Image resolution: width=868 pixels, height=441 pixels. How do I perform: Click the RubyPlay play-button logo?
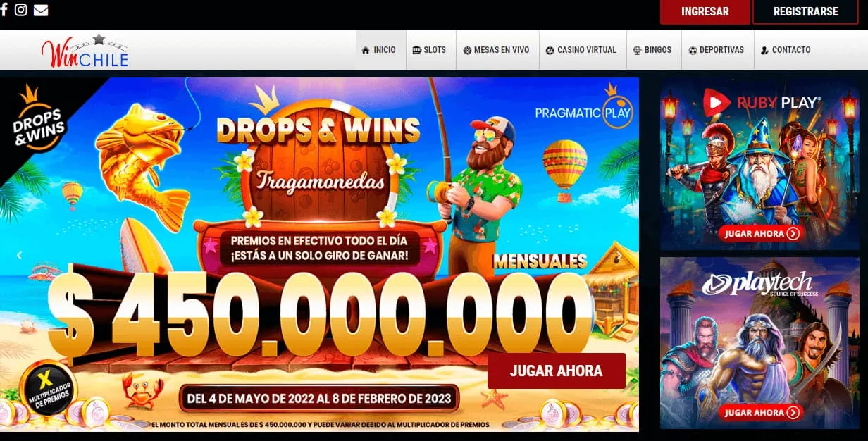(717, 104)
